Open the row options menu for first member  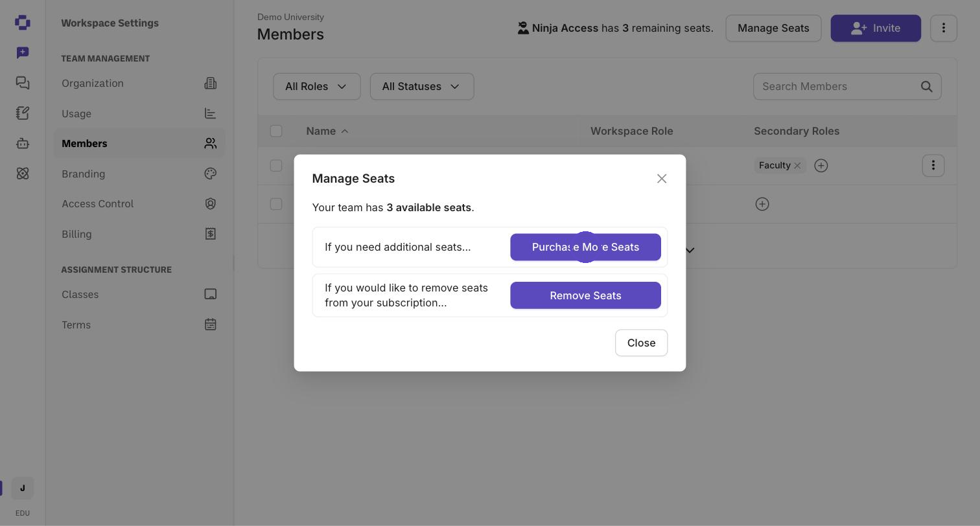(x=933, y=166)
